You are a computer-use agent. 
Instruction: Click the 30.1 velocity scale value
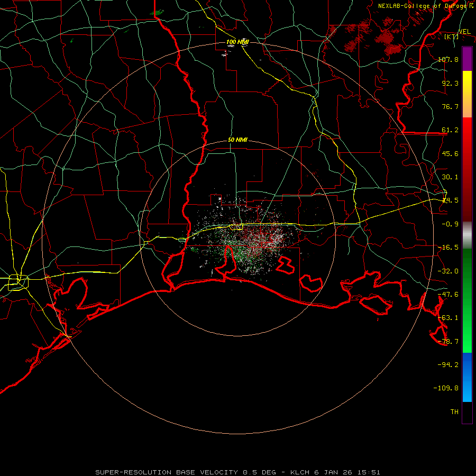click(x=450, y=177)
